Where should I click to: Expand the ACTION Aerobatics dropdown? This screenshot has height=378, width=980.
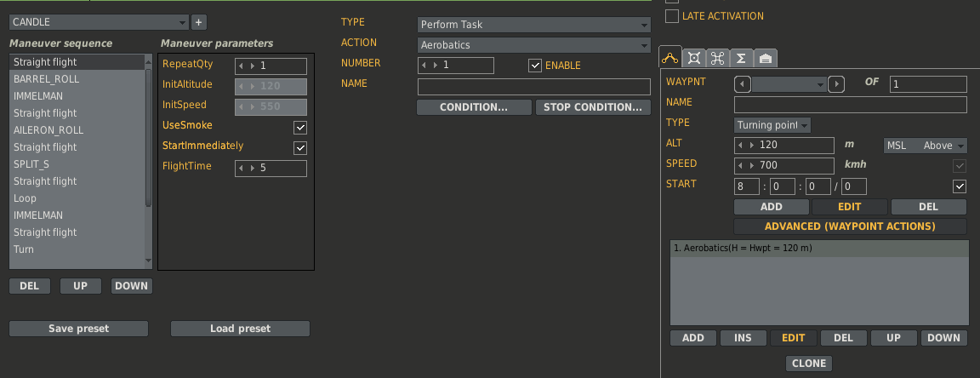point(533,45)
